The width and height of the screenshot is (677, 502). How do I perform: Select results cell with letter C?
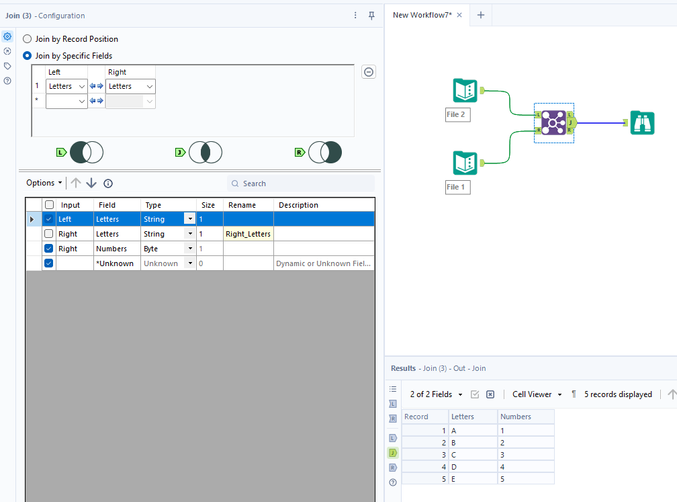(x=473, y=455)
